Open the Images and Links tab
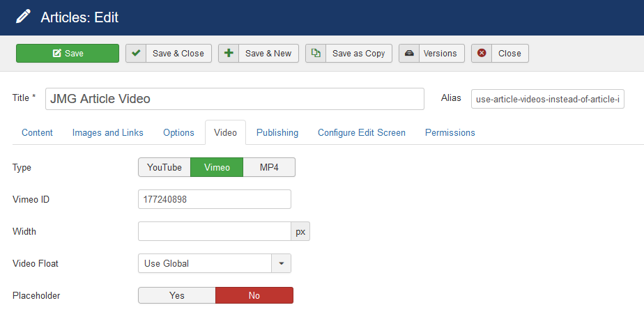This screenshot has width=644, height=328. pos(107,132)
